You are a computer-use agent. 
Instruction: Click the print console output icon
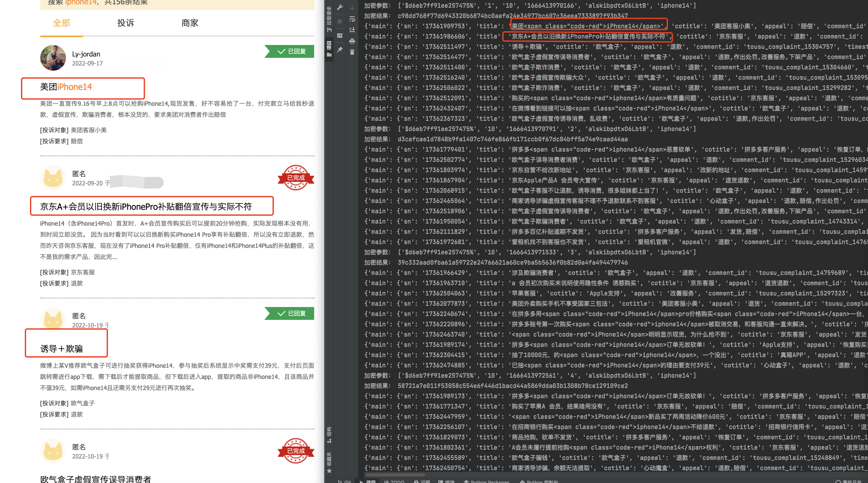[x=352, y=41]
